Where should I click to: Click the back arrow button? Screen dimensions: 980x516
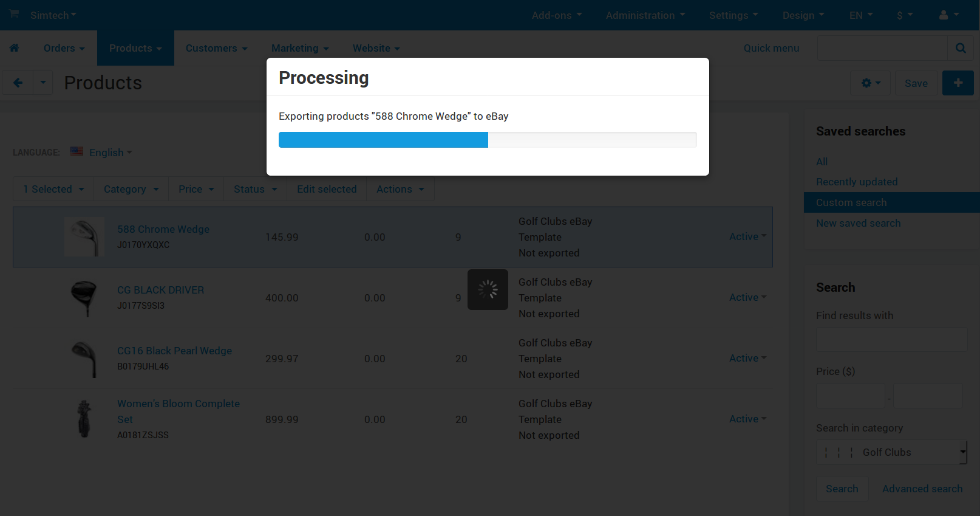(x=18, y=83)
